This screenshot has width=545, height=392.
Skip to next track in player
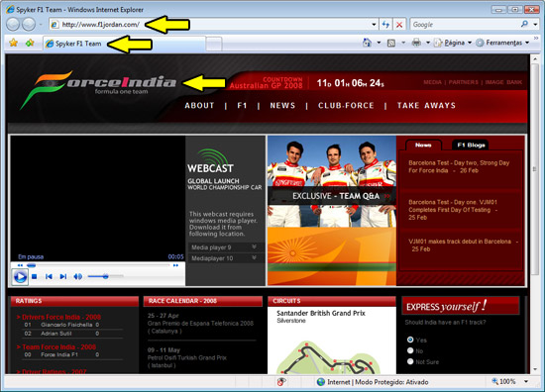(x=62, y=276)
